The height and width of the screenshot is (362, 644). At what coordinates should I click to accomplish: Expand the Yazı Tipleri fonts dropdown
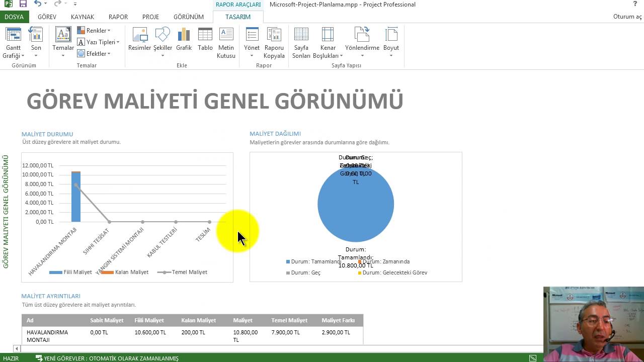[x=98, y=42]
